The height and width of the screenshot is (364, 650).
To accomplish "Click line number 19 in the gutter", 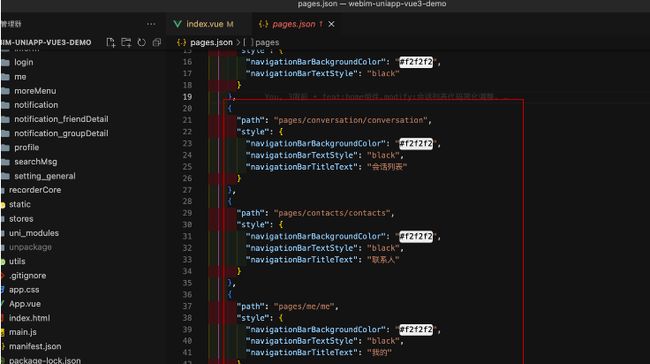I will (187, 97).
